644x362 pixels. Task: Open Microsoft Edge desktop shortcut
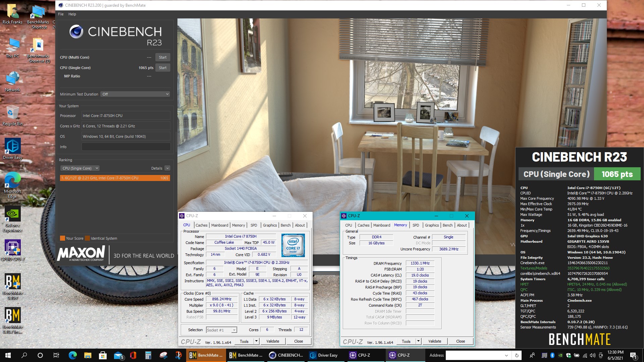(x=12, y=185)
